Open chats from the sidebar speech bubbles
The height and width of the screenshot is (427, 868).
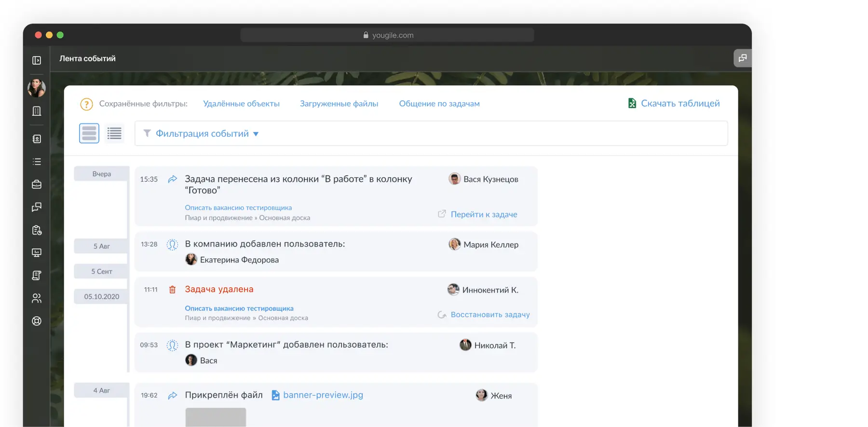[x=37, y=207]
